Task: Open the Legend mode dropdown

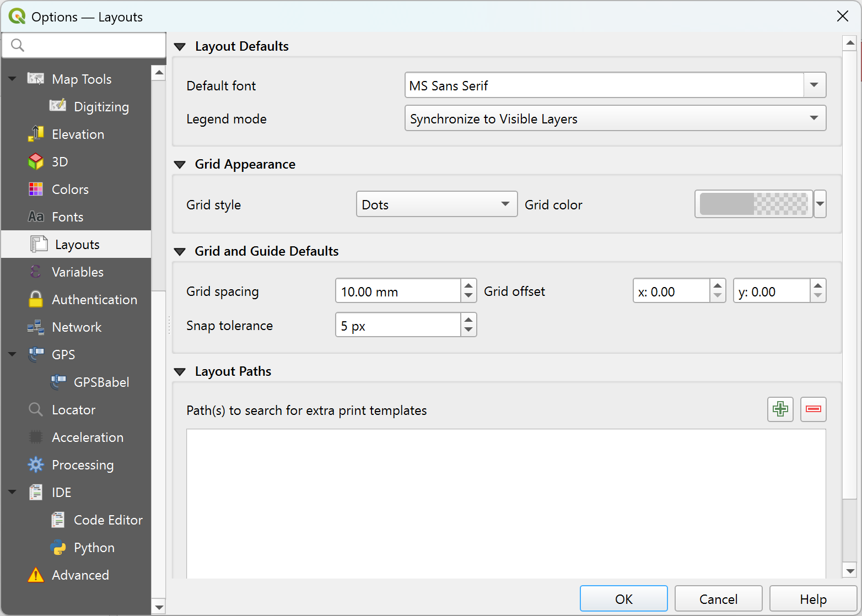Action: (x=615, y=118)
